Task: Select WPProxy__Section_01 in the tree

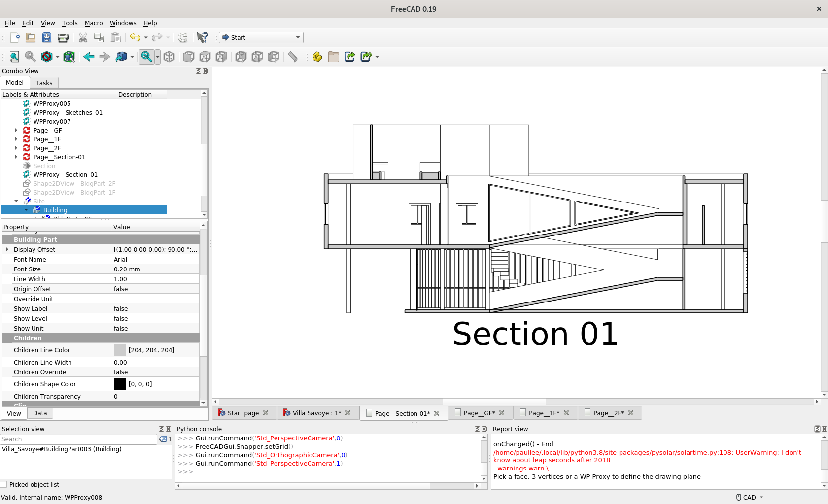Action: click(x=66, y=175)
